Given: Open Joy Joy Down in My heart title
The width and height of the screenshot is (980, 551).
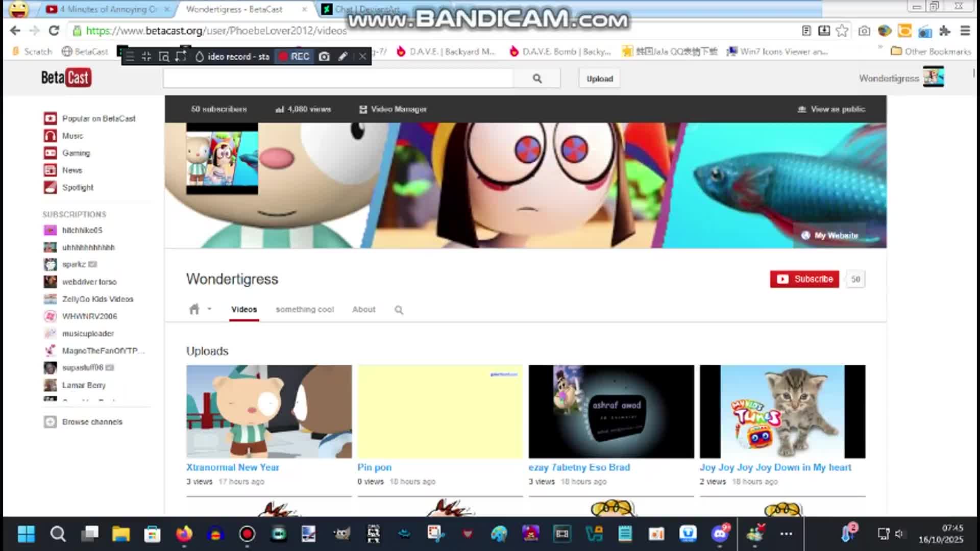Looking at the screenshot, I should click(775, 467).
